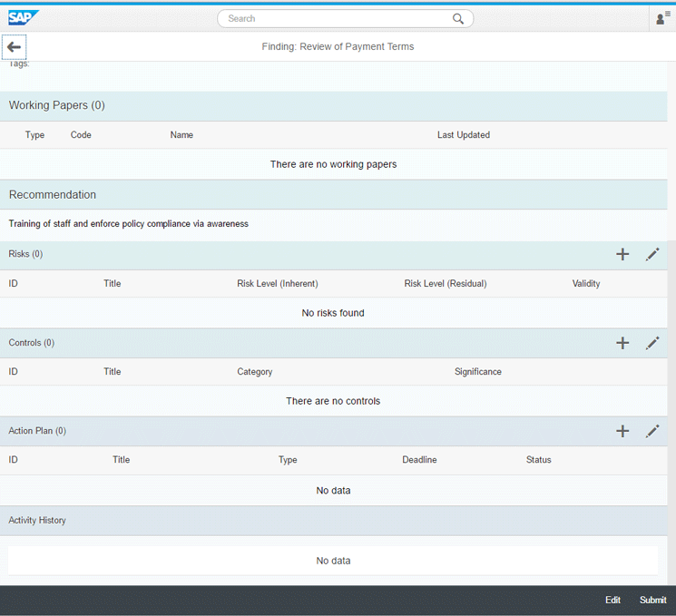This screenshot has width=676, height=616.
Task: Edit action plan using pencil icon
Action: (652, 431)
